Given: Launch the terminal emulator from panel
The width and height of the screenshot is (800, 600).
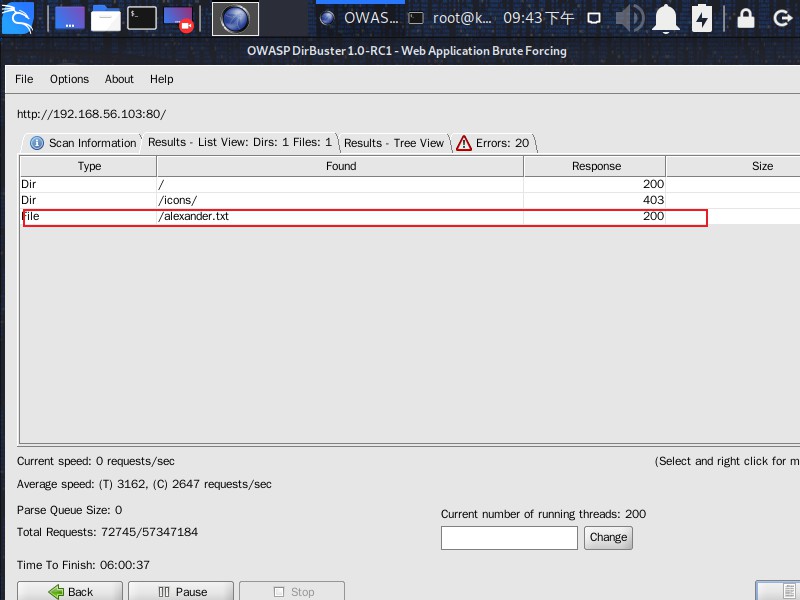Looking at the screenshot, I should point(142,18).
